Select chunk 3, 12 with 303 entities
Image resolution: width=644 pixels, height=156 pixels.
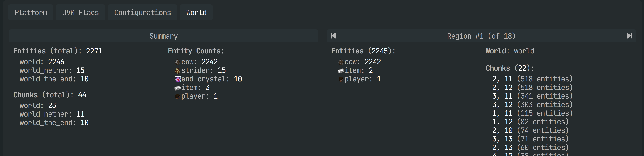pyautogui.click(x=532, y=105)
